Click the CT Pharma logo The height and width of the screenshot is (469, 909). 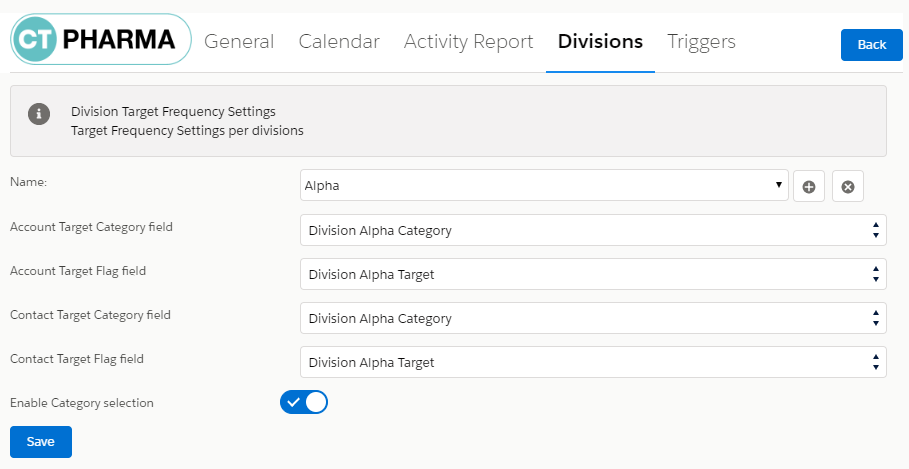click(100, 40)
